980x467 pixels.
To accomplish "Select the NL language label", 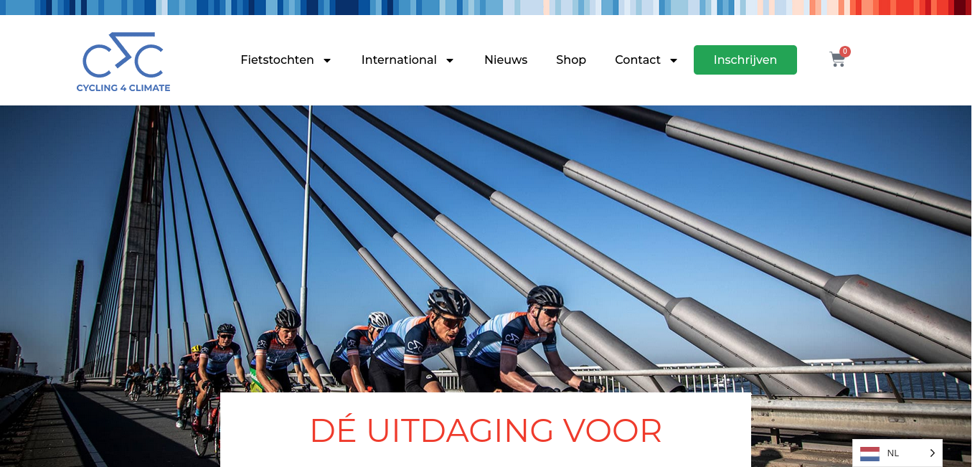I will [x=893, y=453].
